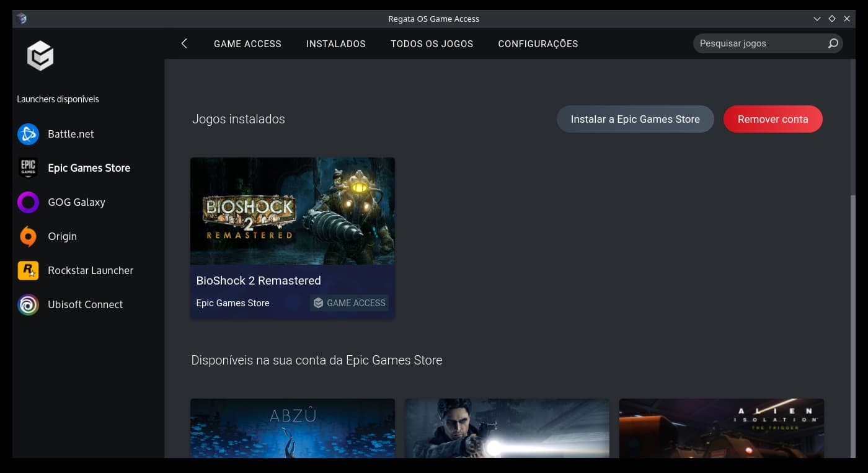
Task: Click the title bar app icon
Action: pyautogui.click(x=21, y=19)
